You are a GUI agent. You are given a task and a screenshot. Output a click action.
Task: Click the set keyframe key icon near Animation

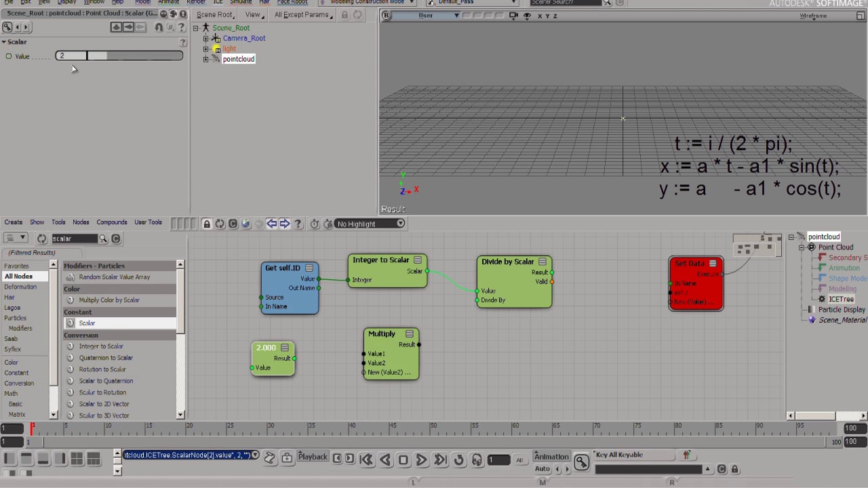[x=581, y=462]
